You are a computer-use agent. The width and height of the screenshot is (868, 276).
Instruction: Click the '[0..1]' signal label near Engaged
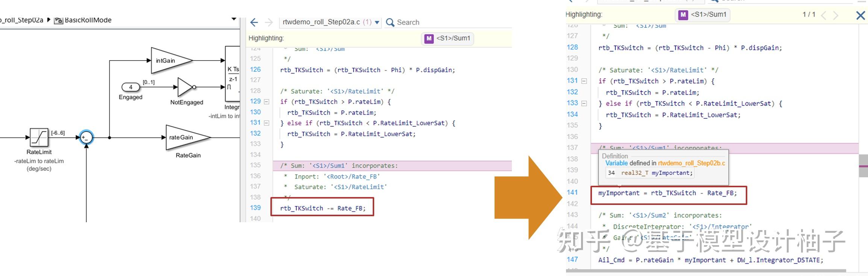pyautogui.click(x=149, y=82)
